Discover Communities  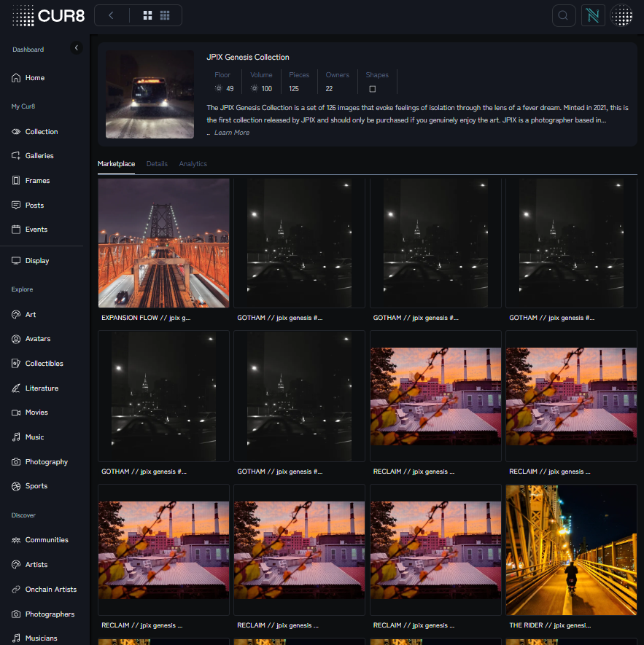point(40,540)
